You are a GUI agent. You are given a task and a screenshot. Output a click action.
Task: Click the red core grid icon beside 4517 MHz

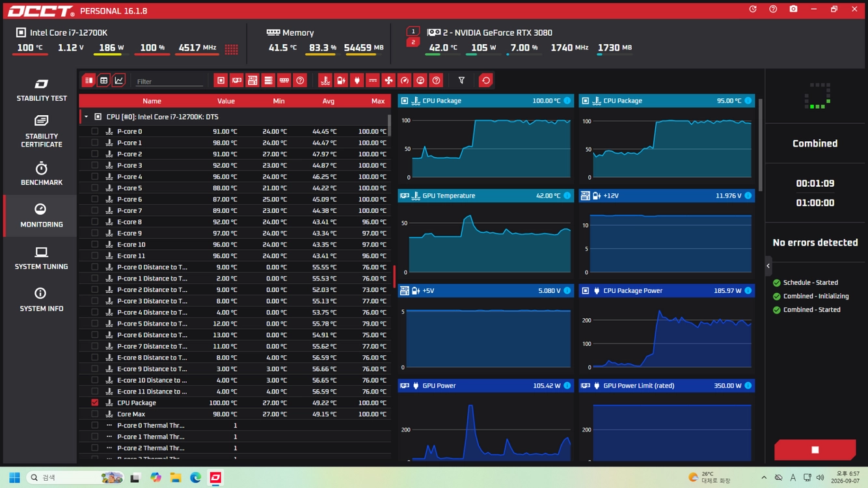pyautogui.click(x=231, y=49)
